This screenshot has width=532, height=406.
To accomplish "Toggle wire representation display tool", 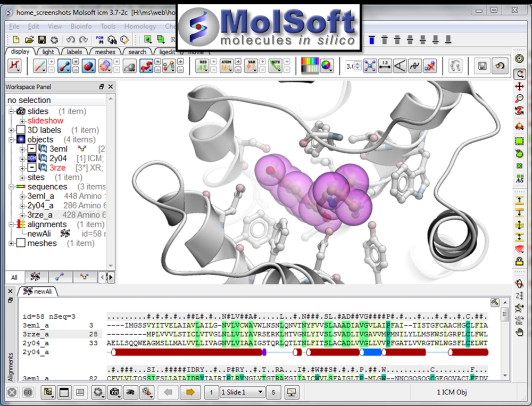I will tap(40, 66).
